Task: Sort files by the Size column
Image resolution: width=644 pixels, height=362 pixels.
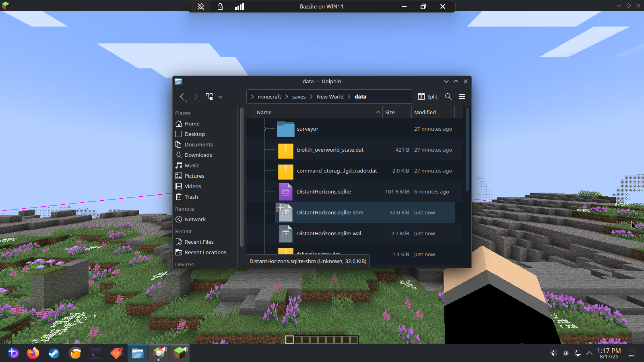Action: pos(397,112)
